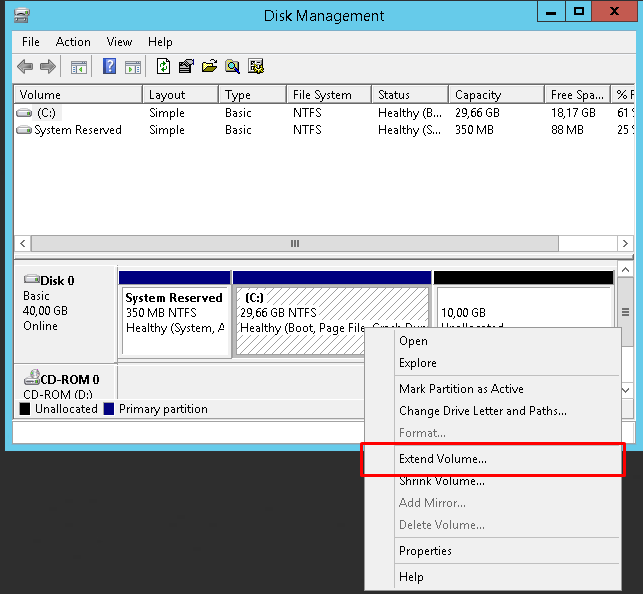Click the volume list horizontal scrollbar thumb

pos(295,244)
